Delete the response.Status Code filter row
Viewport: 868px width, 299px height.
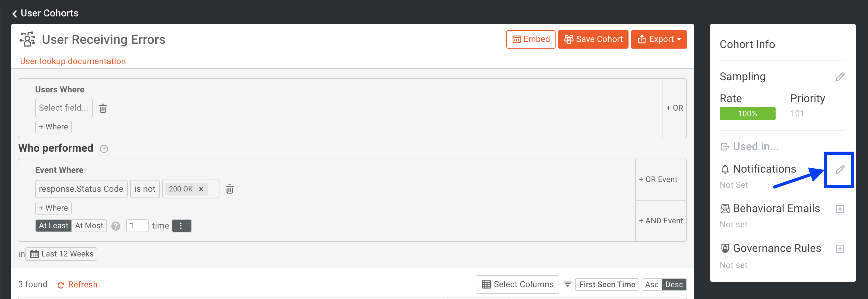pyautogui.click(x=229, y=189)
